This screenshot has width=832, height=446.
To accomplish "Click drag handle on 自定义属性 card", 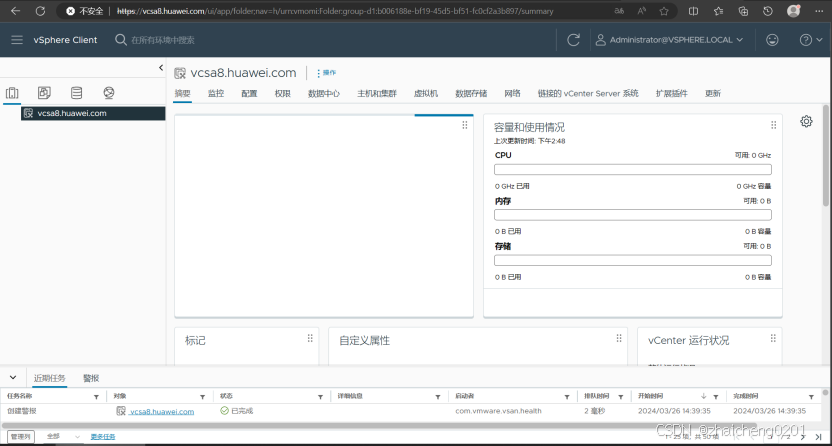I will pyautogui.click(x=619, y=338).
